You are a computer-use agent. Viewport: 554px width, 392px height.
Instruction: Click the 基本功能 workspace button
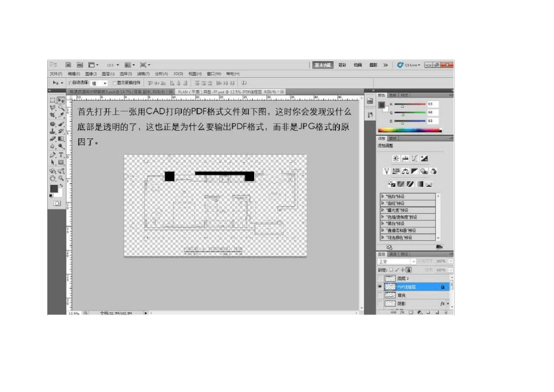[x=322, y=65]
